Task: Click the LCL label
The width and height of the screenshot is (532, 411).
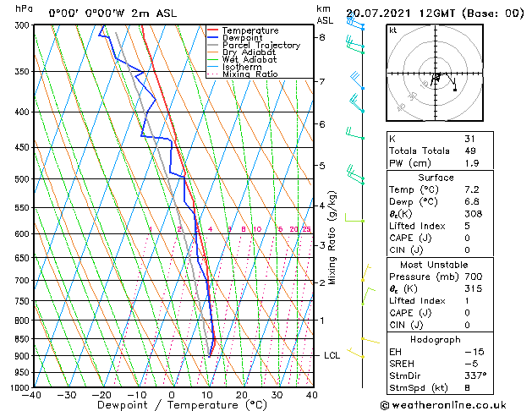Action: [332, 355]
